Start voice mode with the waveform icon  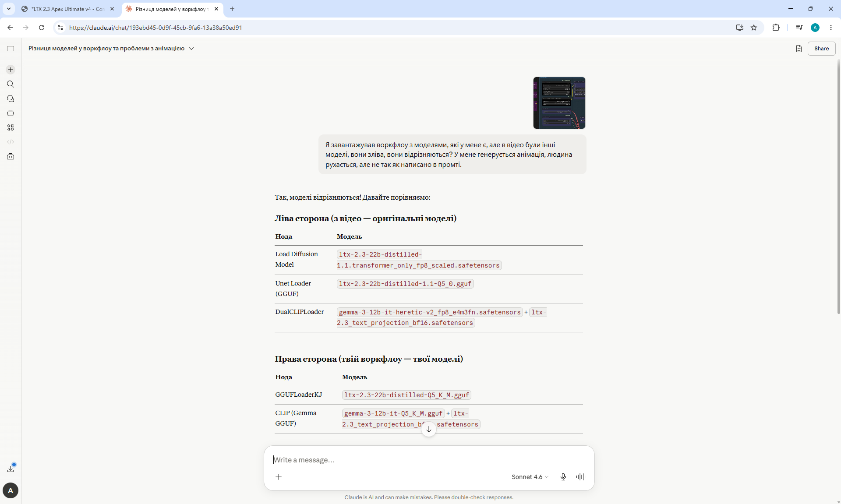(581, 477)
